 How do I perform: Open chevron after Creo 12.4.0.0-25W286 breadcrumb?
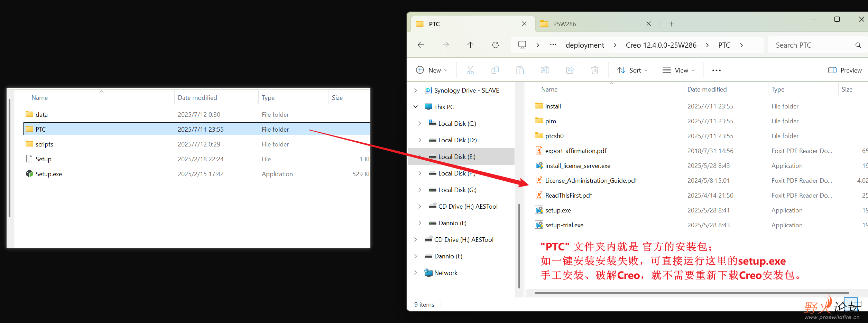click(707, 45)
